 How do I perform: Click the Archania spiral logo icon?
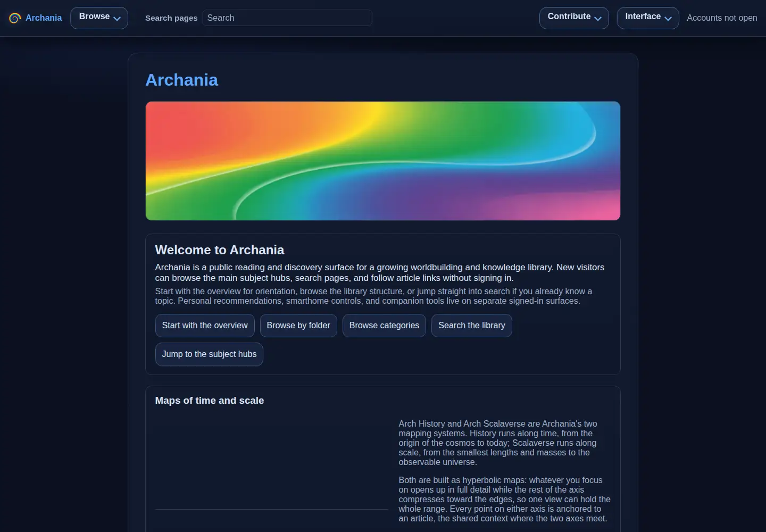[x=15, y=18]
